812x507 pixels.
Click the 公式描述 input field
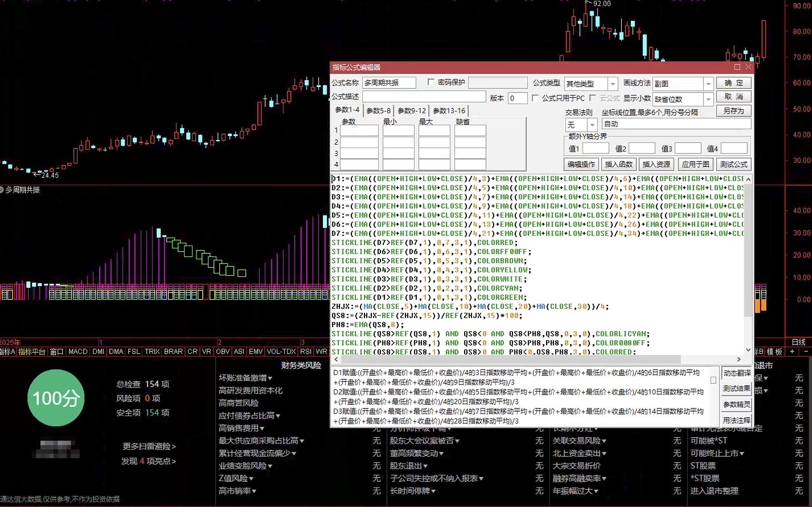point(424,97)
